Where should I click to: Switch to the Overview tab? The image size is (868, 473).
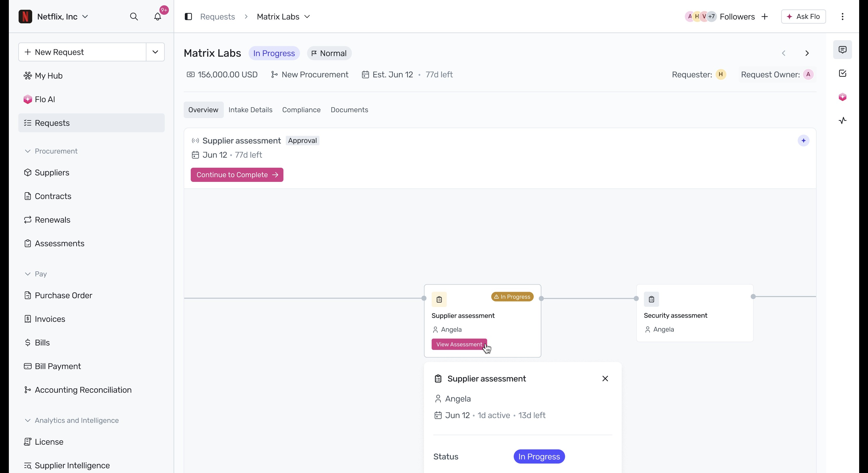203,110
